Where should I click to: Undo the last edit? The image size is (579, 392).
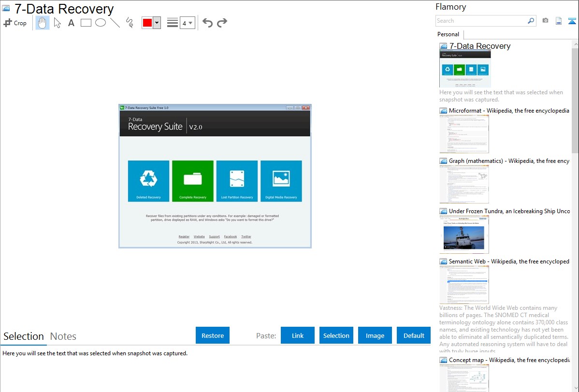coord(207,23)
